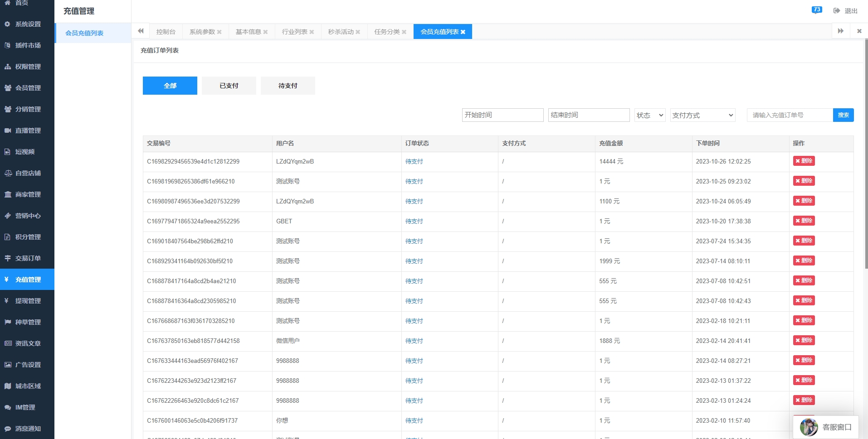Viewport: 868px width, 439px height.
Task: Click the tab scroll-left double arrow icon
Action: click(x=141, y=31)
